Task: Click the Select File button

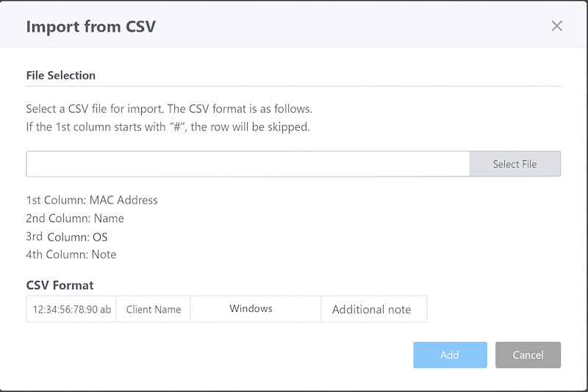Action: (x=514, y=164)
